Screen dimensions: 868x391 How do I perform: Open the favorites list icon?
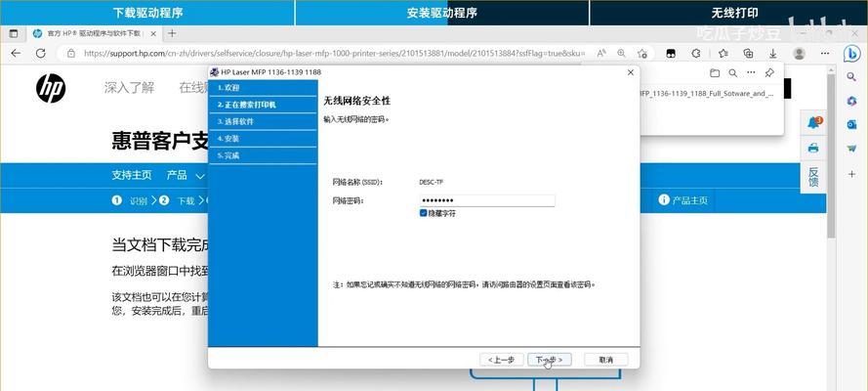723,54
